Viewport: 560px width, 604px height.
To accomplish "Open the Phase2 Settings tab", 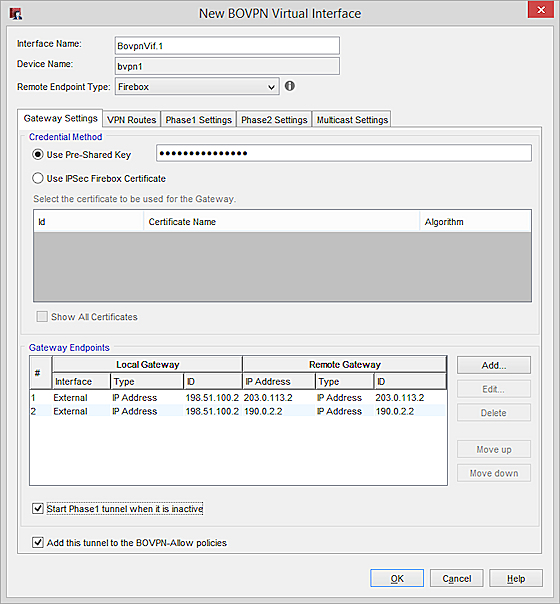I will click(x=274, y=120).
